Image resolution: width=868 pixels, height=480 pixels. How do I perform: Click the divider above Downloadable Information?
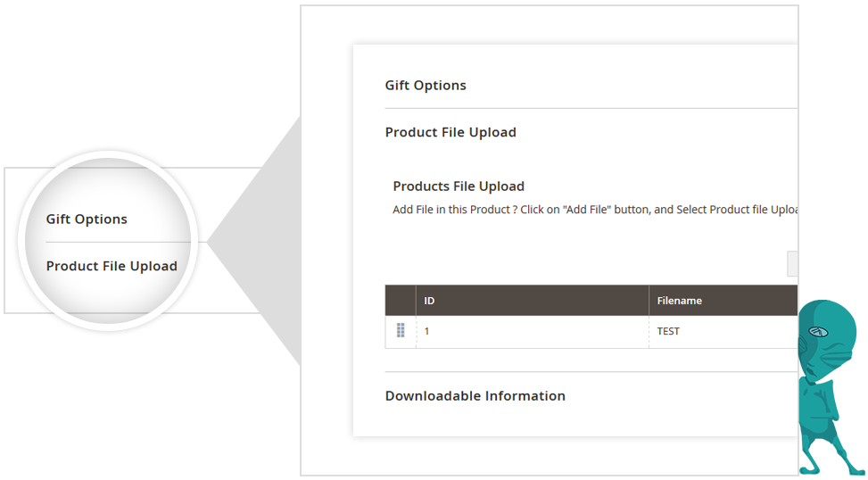tap(589, 372)
